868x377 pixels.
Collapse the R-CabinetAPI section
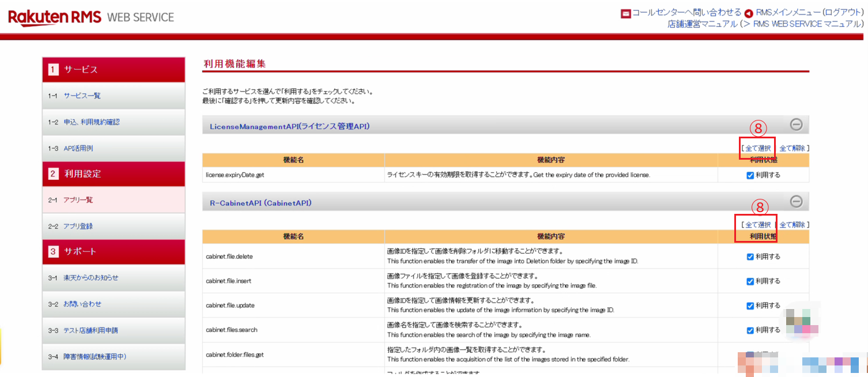point(796,201)
